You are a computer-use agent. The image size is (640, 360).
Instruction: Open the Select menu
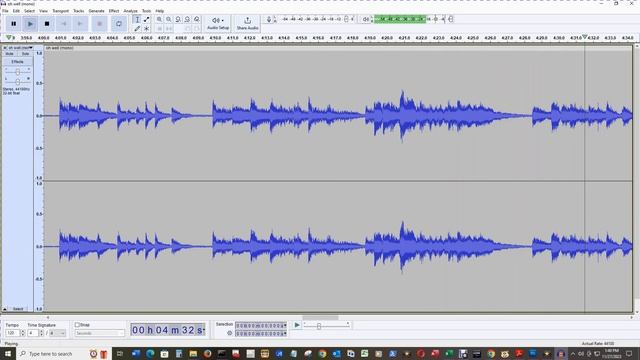29,11
